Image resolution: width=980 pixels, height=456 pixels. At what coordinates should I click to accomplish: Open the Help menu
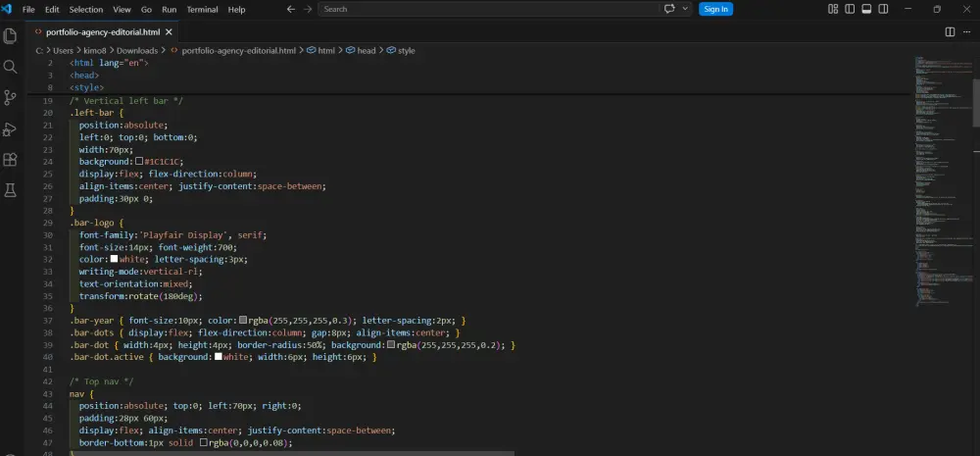click(x=236, y=10)
